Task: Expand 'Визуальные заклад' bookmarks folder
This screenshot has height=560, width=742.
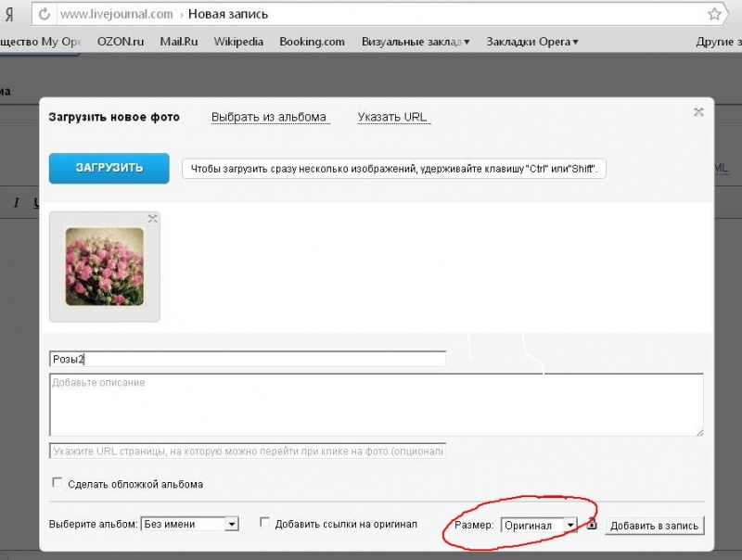Action: (415, 42)
